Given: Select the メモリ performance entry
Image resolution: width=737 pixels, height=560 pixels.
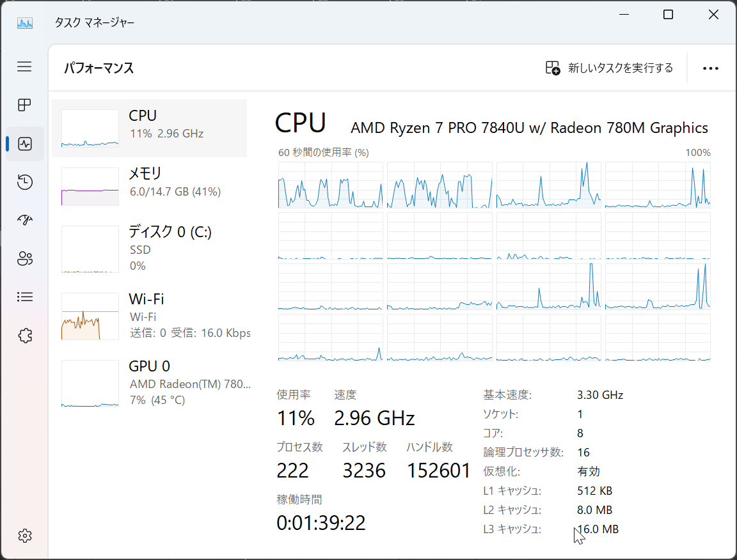Looking at the screenshot, I should (149, 186).
